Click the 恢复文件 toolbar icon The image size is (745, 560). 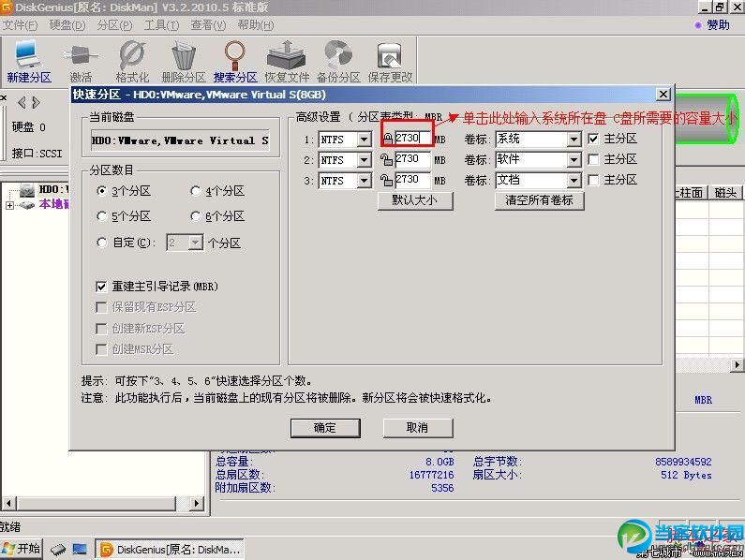287,61
